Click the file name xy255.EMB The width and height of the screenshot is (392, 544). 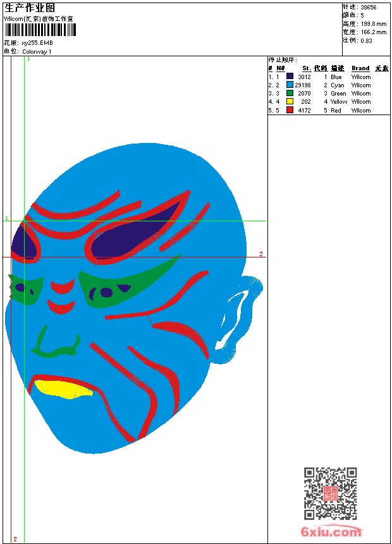[37, 43]
